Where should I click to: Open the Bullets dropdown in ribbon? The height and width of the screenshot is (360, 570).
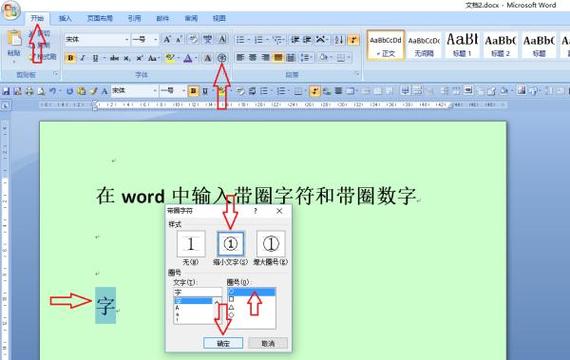click(249, 40)
